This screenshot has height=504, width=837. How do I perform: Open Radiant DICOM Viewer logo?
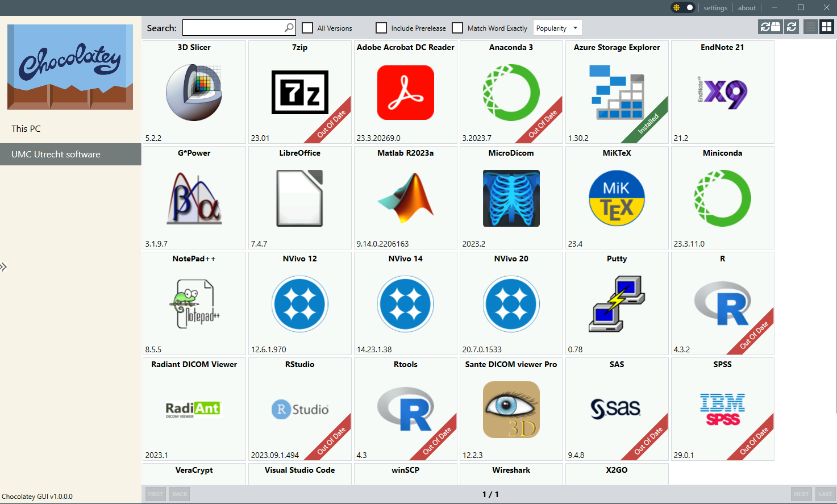tap(193, 410)
